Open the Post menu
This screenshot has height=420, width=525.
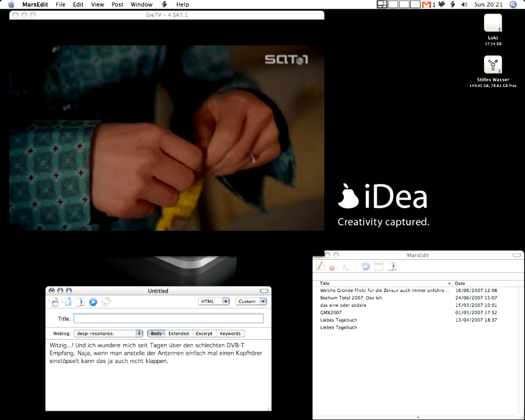point(117,4)
